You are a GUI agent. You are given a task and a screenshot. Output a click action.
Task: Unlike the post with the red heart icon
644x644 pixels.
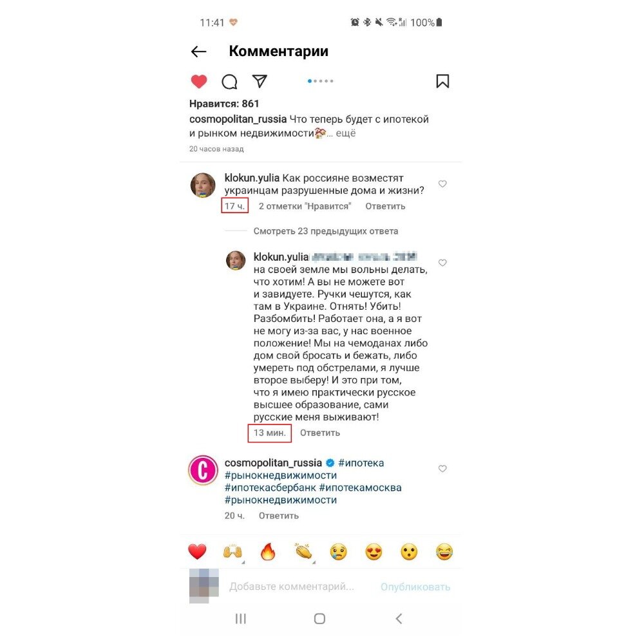199,81
